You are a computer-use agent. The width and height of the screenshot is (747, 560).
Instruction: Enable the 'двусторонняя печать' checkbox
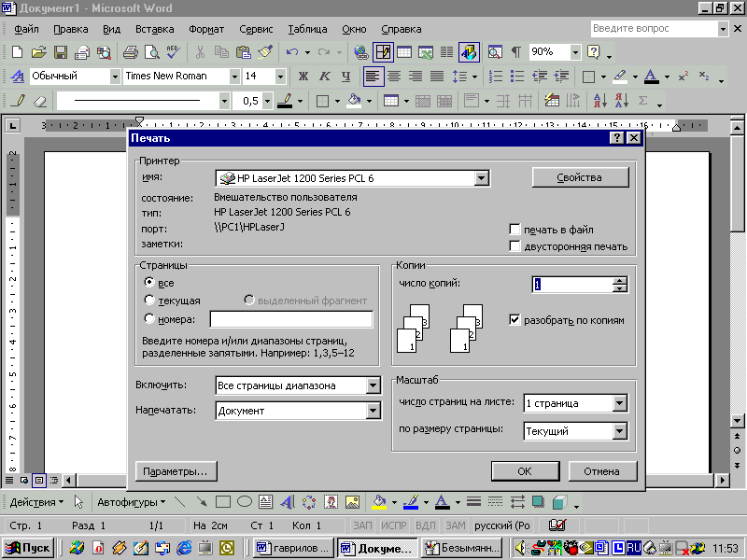[514, 246]
